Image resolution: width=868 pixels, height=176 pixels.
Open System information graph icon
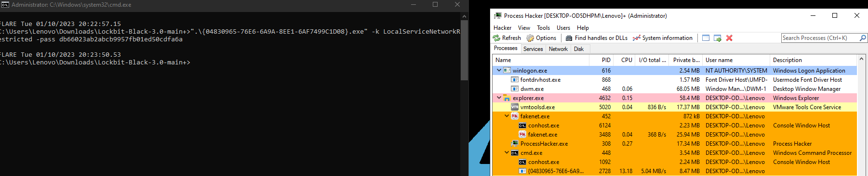tap(637, 38)
